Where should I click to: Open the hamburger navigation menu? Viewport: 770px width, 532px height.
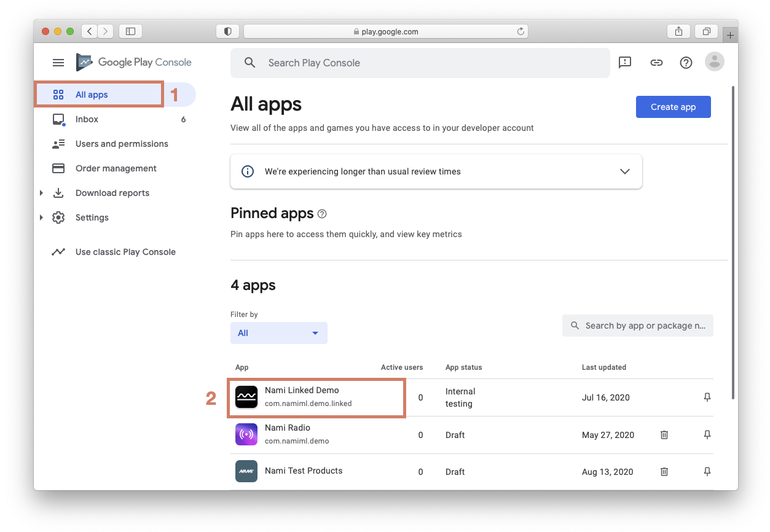click(58, 63)
